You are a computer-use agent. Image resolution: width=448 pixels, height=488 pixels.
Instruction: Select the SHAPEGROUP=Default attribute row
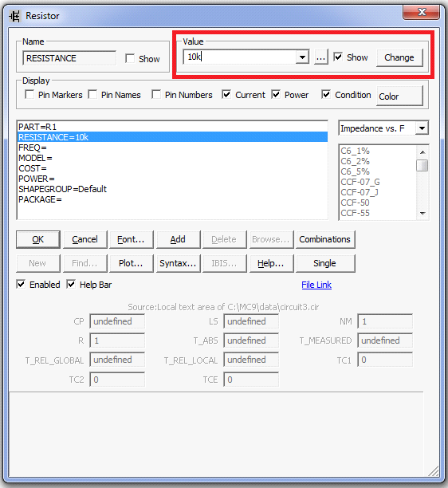click(173, 189)
